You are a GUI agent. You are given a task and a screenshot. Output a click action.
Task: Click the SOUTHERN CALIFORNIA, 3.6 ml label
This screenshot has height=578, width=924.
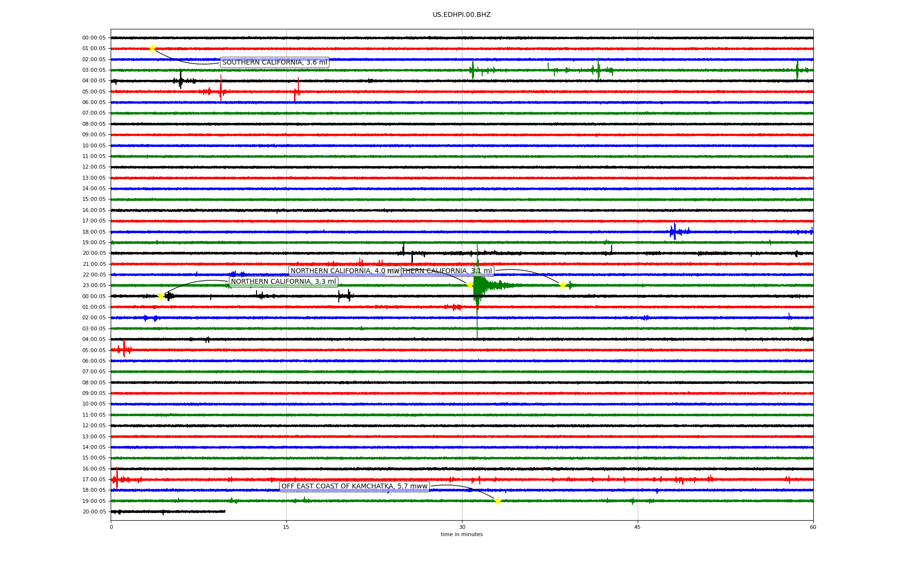tap(274, 63)
